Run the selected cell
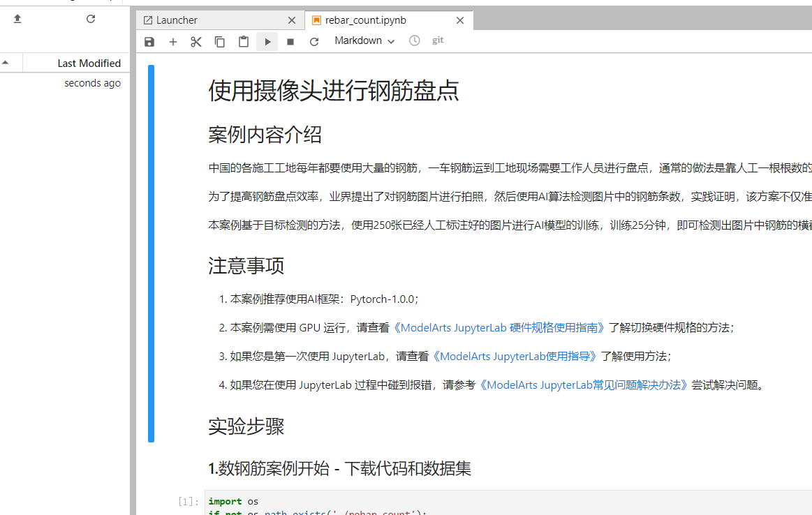The height and width of the screenshot is (515, 812). 267,41
